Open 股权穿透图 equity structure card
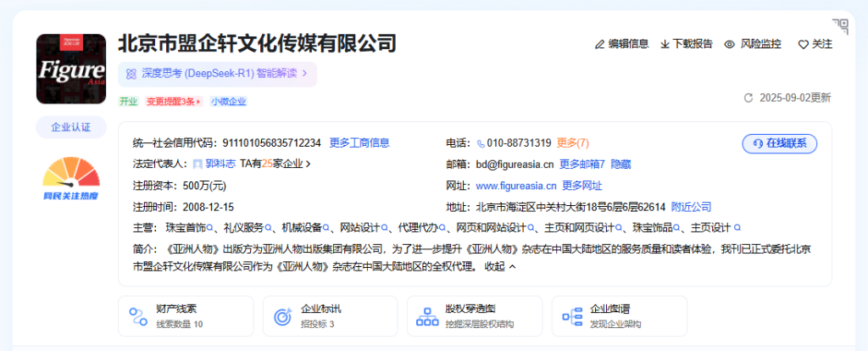 pos(474,316)
